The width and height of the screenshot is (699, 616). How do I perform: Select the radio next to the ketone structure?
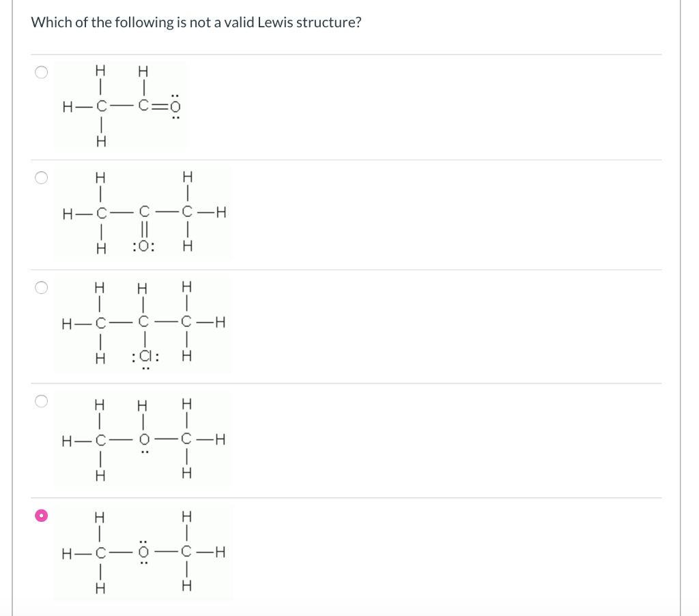pyautogui.click(x=41, y=177)
